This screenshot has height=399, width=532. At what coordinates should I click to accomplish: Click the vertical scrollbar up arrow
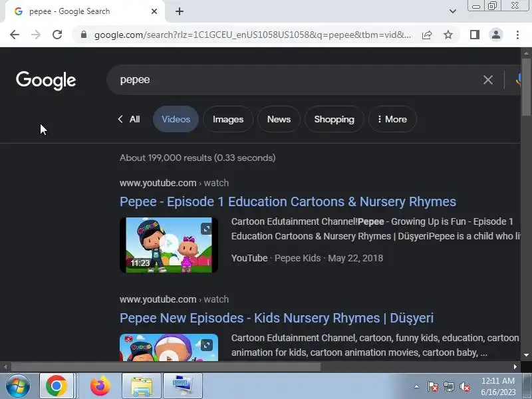click(x=526, y=53)
